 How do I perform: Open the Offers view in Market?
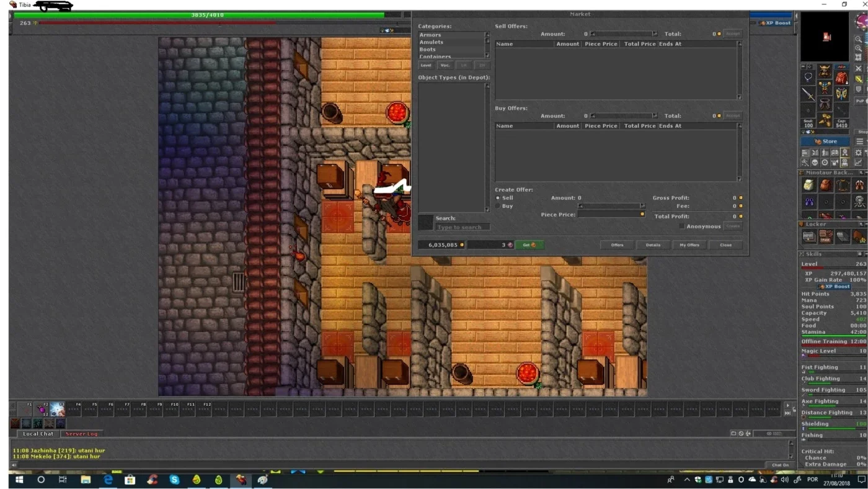(x=617, y=245)
